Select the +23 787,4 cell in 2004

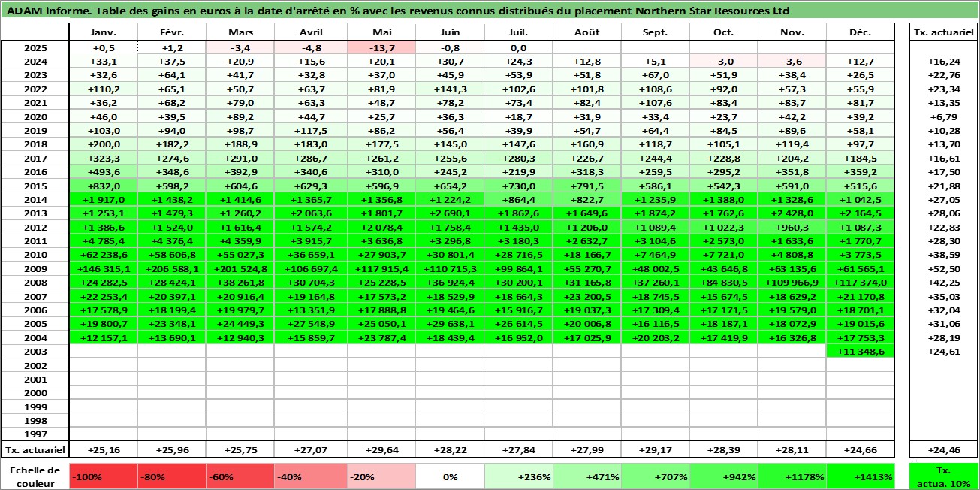pyautogui.click(x=381, y=337)
